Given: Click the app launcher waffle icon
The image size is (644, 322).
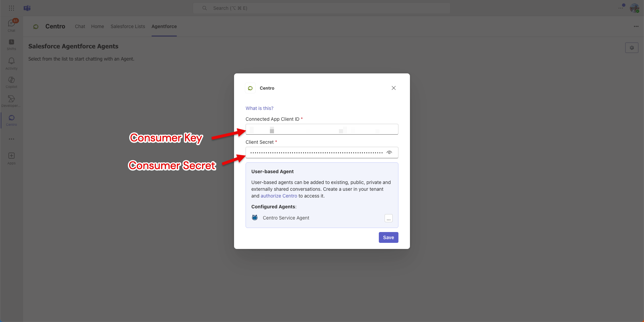Looking at the screenshot, I should coord(11,8).
